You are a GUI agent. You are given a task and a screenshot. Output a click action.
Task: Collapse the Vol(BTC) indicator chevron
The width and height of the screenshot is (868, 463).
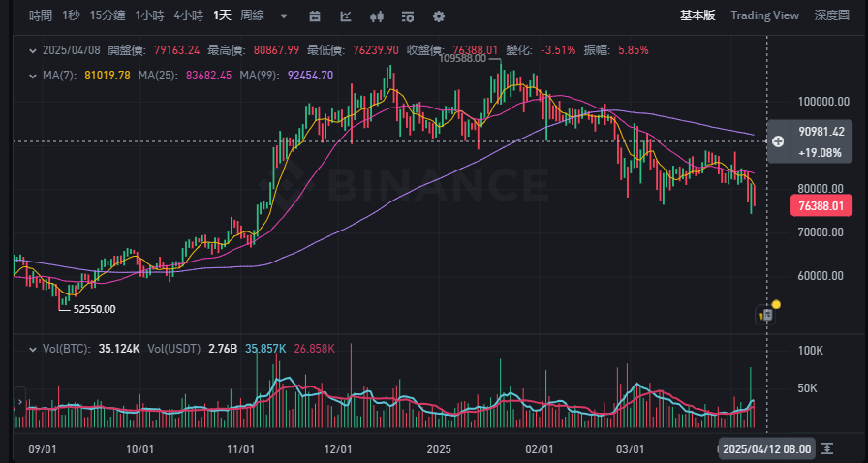(32, 348)
